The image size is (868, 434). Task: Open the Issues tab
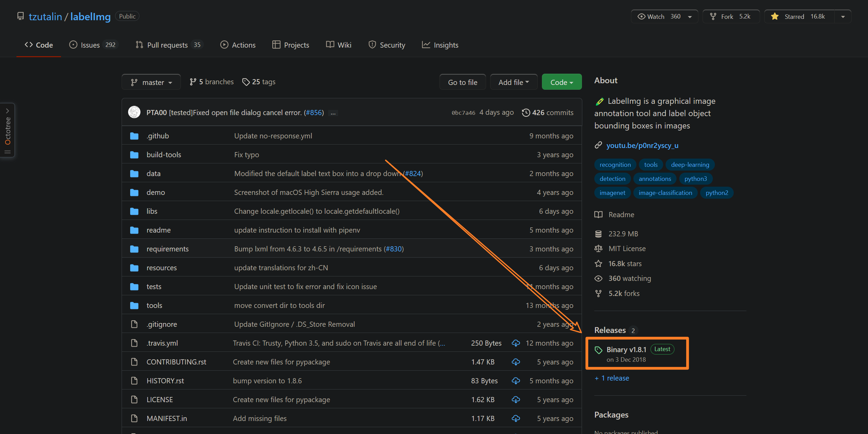pos(93,45)
